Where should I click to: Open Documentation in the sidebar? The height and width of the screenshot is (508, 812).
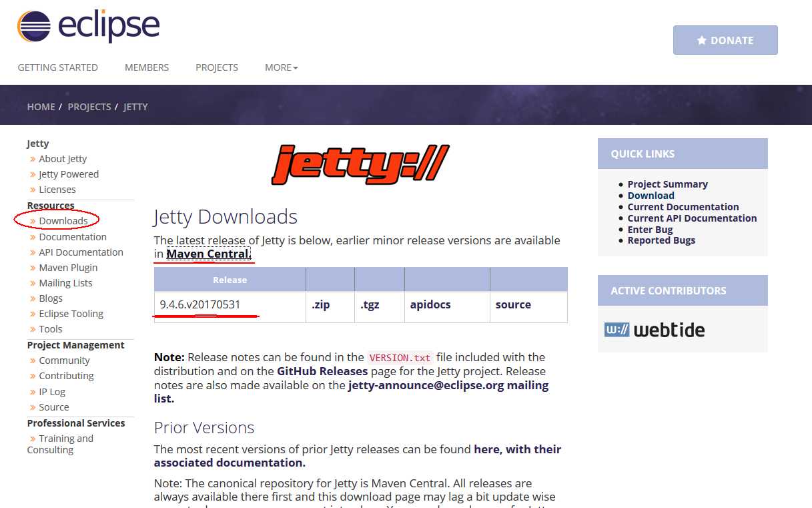(73, 237)
